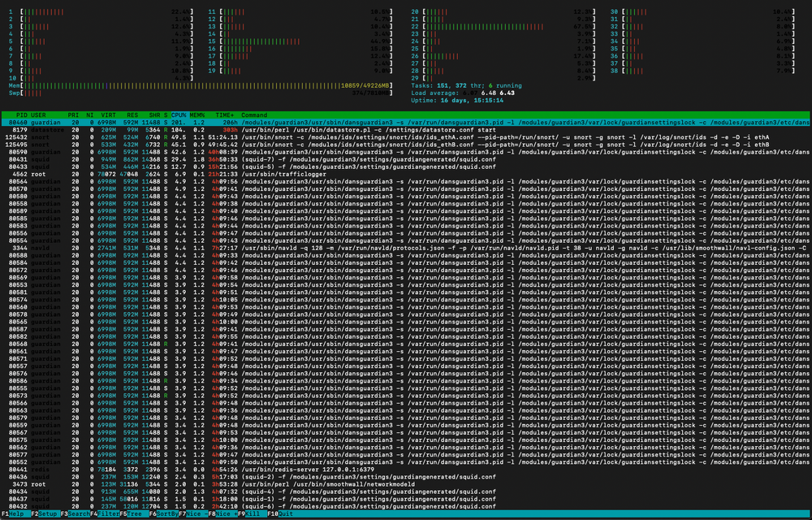
Task: Click F8 Nice + to raise niceness
Action: [222, 513]
